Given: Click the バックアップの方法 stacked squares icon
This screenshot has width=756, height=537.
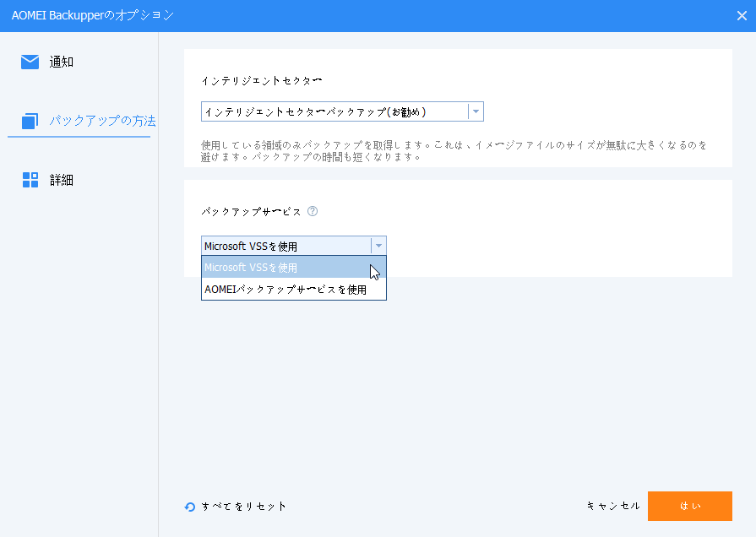Looking at the screenshot, I should [x=30, y=121].
